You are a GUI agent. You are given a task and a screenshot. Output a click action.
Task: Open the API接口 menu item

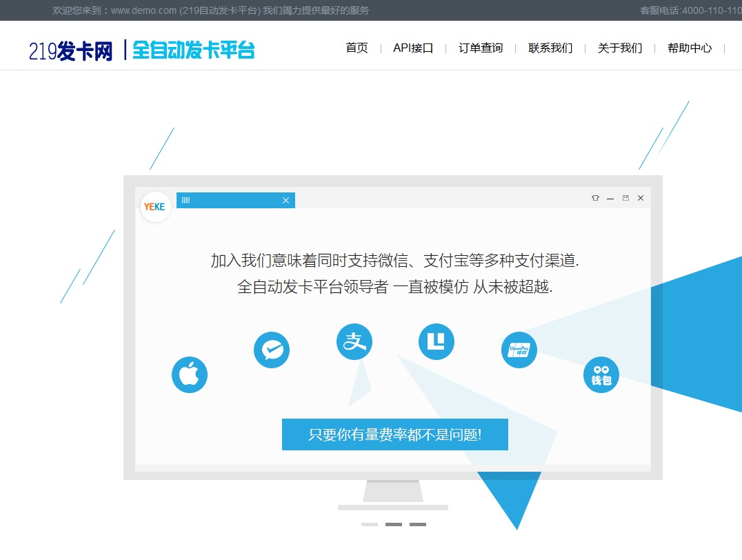[413, 48]
